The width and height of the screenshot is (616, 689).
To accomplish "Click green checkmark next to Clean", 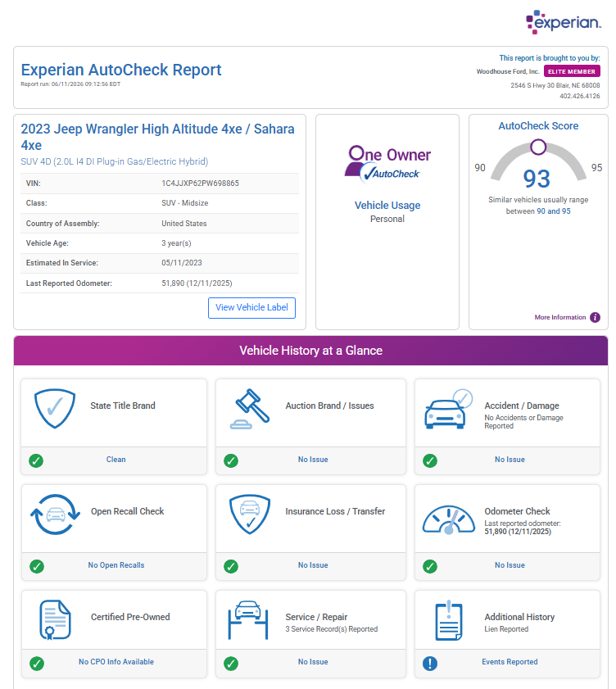I will [x=36, y=460].
